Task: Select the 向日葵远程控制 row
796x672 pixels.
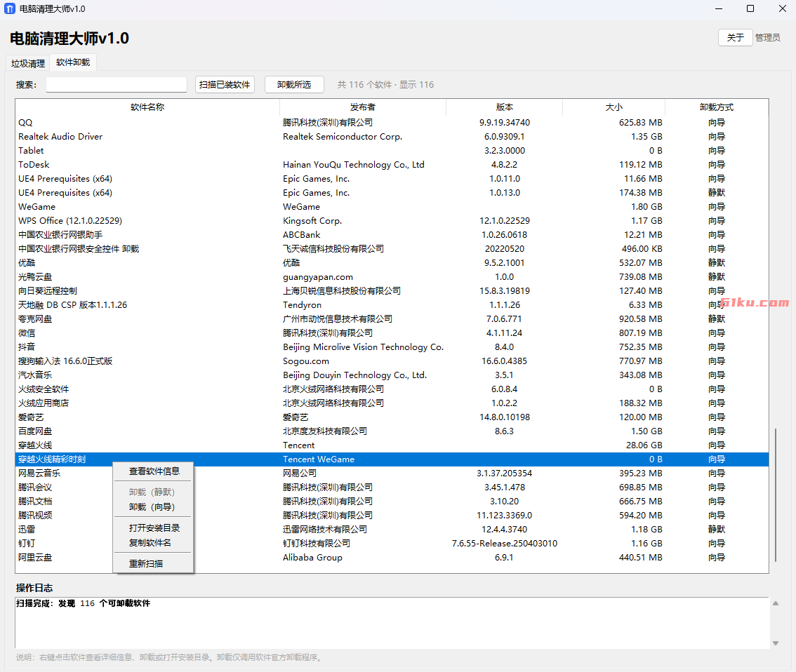Action: [392, 291]
